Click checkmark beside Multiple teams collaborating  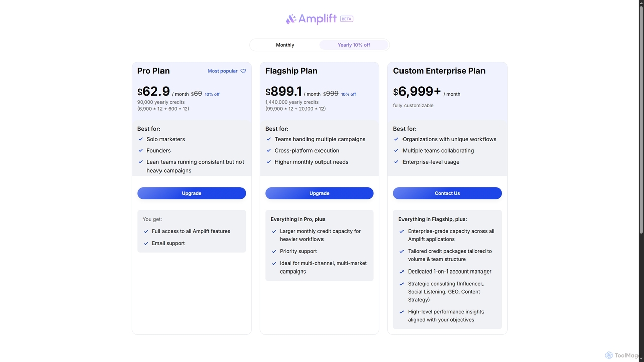[396, 151]
